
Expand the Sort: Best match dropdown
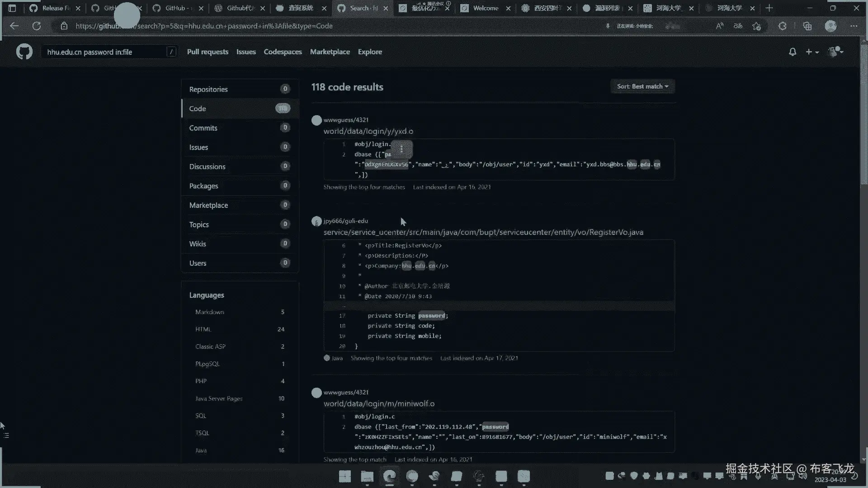pos(642,86)
